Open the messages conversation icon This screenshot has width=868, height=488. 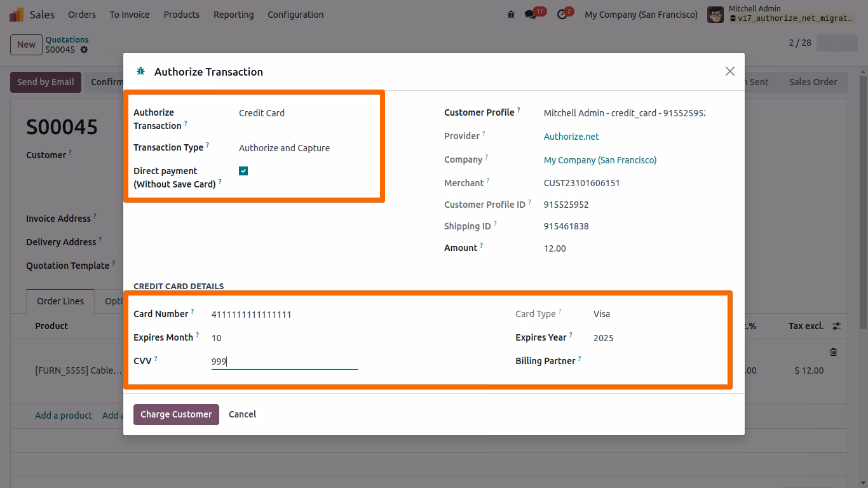[x=530, y=14]
